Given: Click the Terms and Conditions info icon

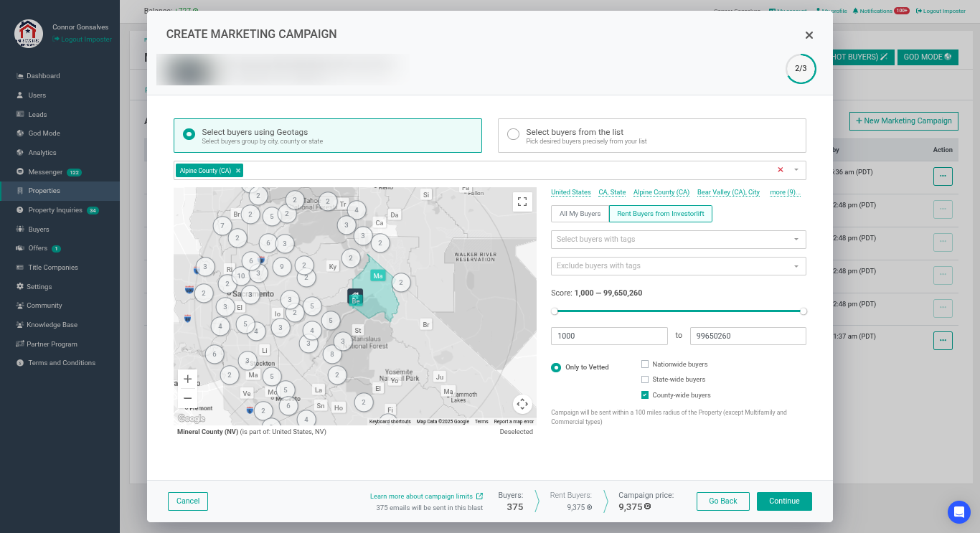Looking at the screenshot, I should (x=20, y=363).
